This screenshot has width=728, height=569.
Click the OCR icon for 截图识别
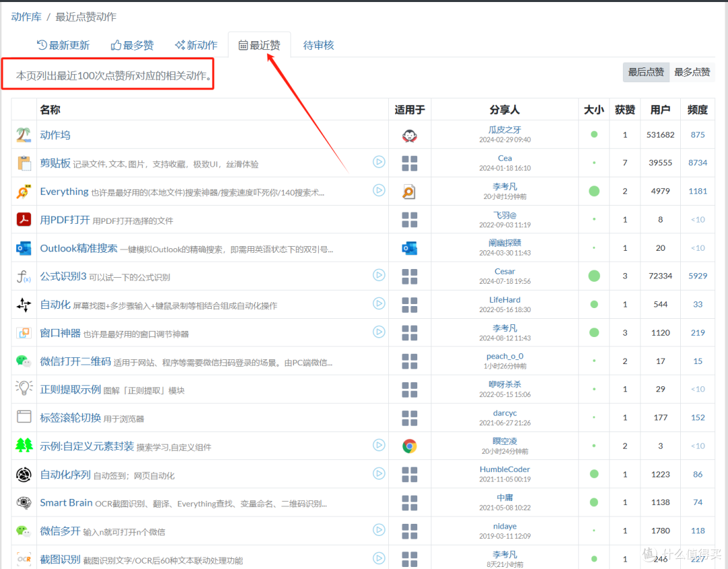coord(24,559)
